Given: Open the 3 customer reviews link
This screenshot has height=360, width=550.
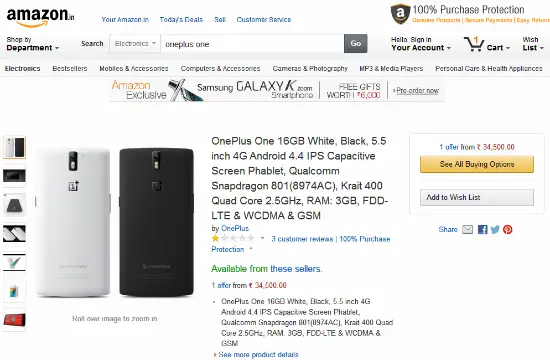Looking at the screenshot, I should tap(302, 239).
